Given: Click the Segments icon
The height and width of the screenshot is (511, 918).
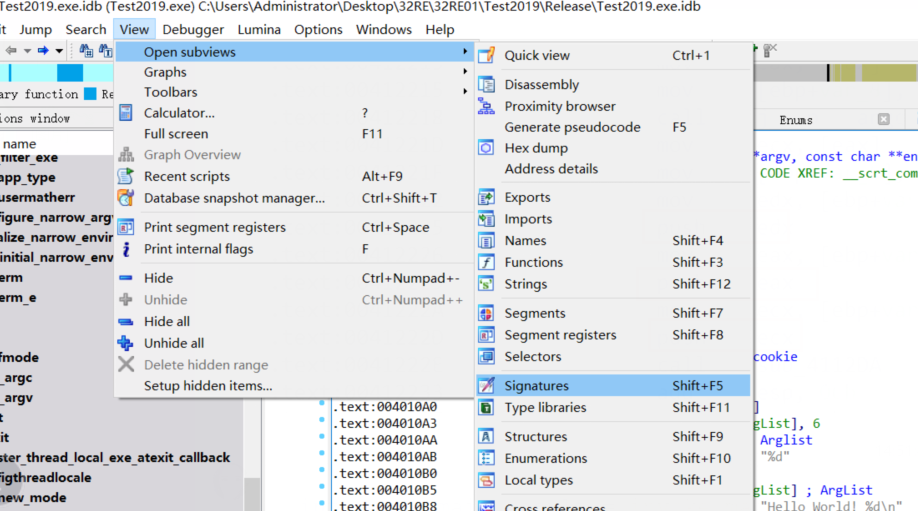Looking at the screenshot, I should pos(487,313).
